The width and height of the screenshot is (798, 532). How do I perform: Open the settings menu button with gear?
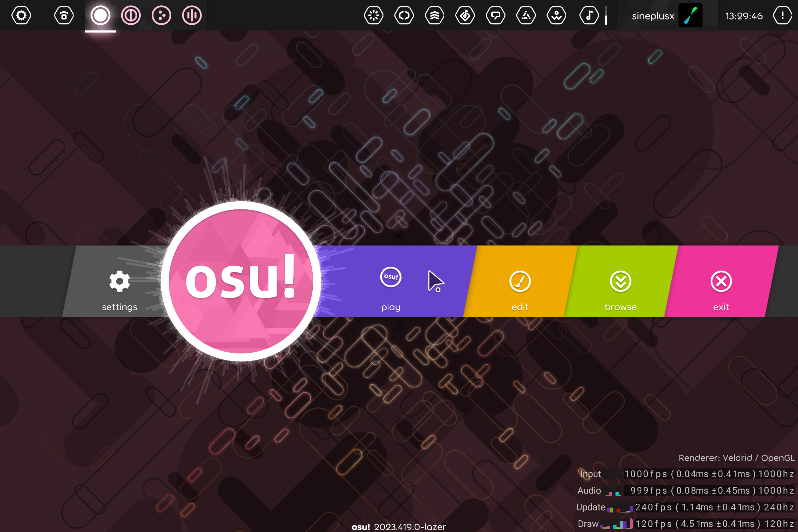tap(120, 282)
